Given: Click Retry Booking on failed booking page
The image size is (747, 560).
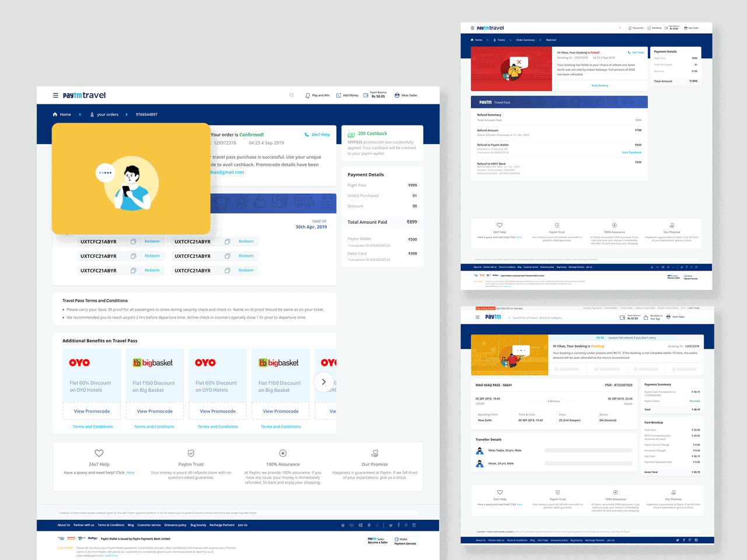Looking at the screenshot, I should click(x=599, y=85).
